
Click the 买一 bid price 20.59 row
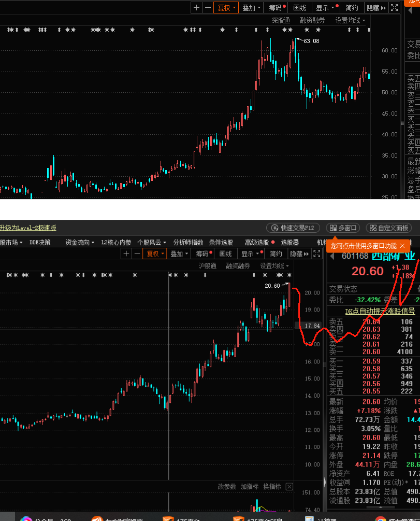(371, 361)
